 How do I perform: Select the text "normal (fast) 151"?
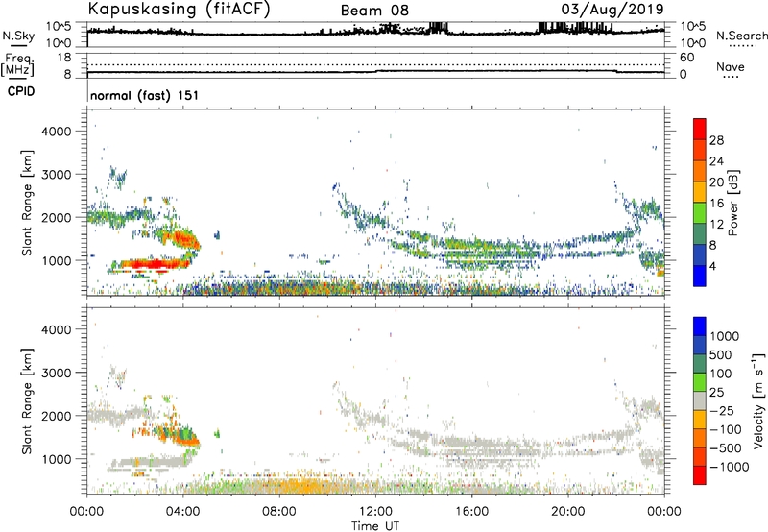(x=145, y=95)
